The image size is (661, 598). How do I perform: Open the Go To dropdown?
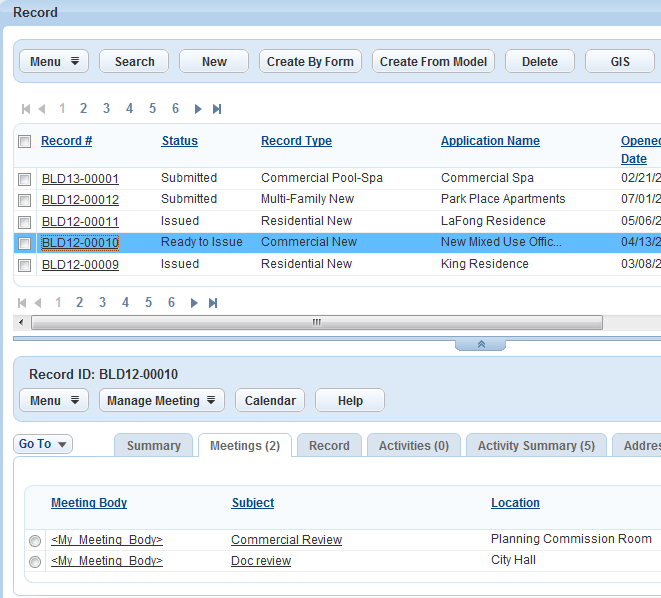click(x=43, y=444)
